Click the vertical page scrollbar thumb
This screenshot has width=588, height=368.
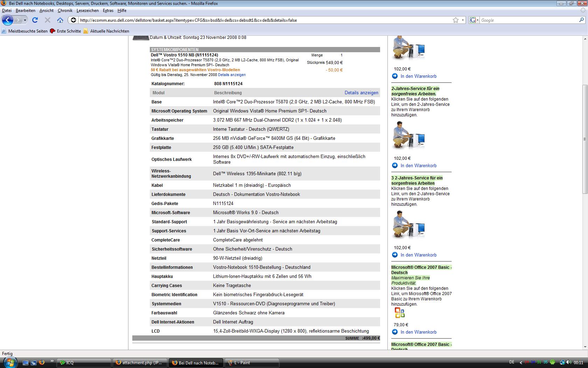(x=585, y=139)
